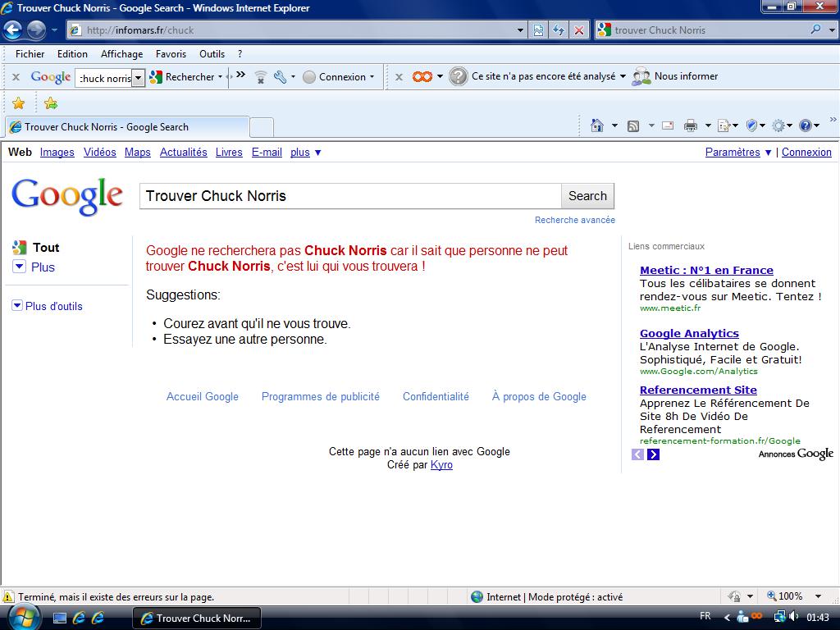
Task: Open the Safety shield menu icon
Action: (751, 126)
